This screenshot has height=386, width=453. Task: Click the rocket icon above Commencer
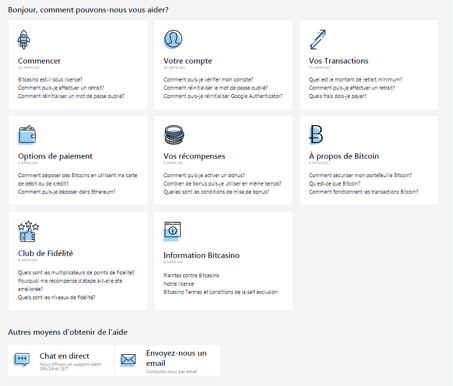[24, 40]
